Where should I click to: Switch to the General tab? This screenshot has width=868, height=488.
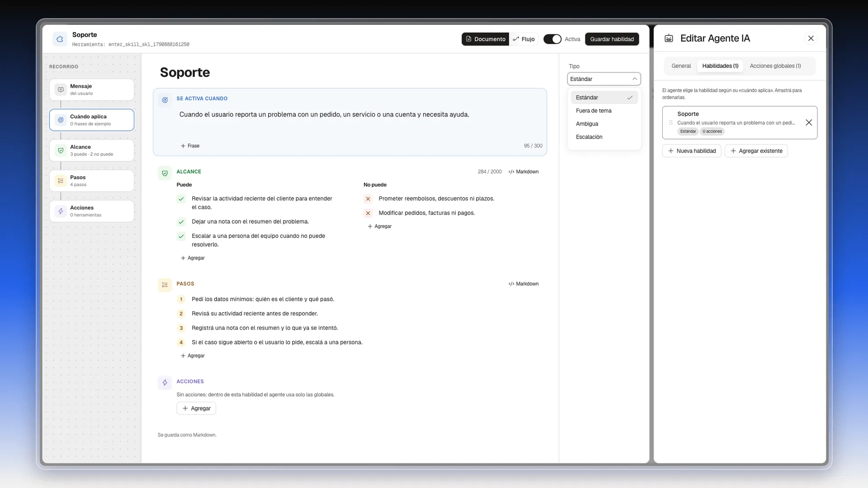tap(681, 66)
